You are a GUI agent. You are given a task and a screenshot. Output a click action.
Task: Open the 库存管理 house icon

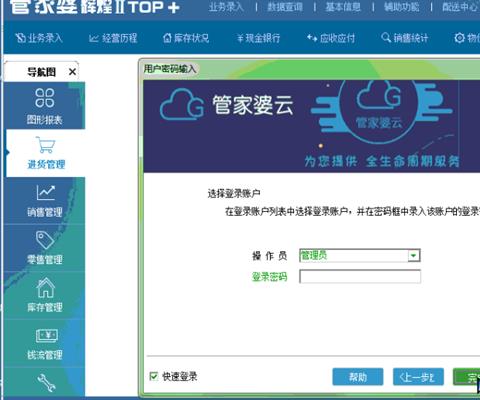45,287
